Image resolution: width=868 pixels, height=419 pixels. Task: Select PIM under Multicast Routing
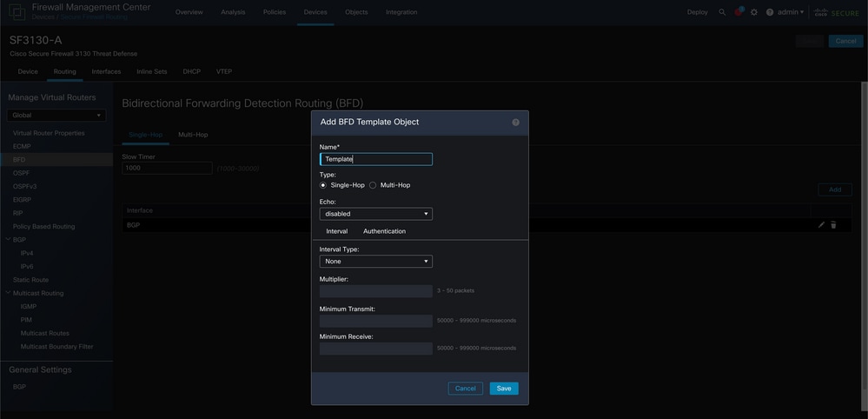26,320
